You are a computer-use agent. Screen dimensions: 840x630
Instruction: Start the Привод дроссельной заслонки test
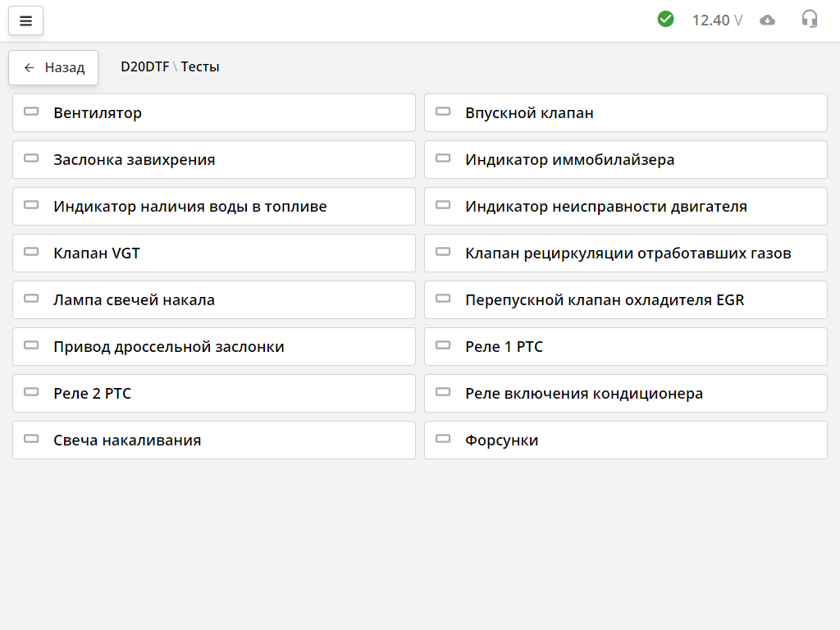213,346
